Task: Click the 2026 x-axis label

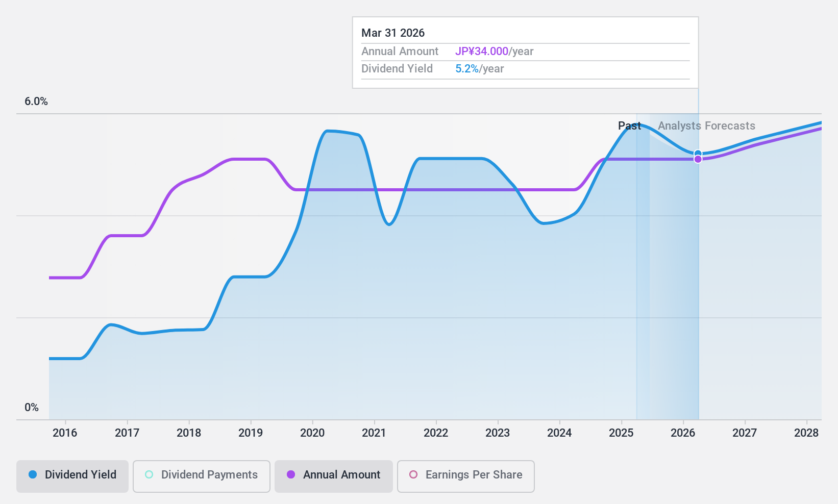Action: click(683, 433)
